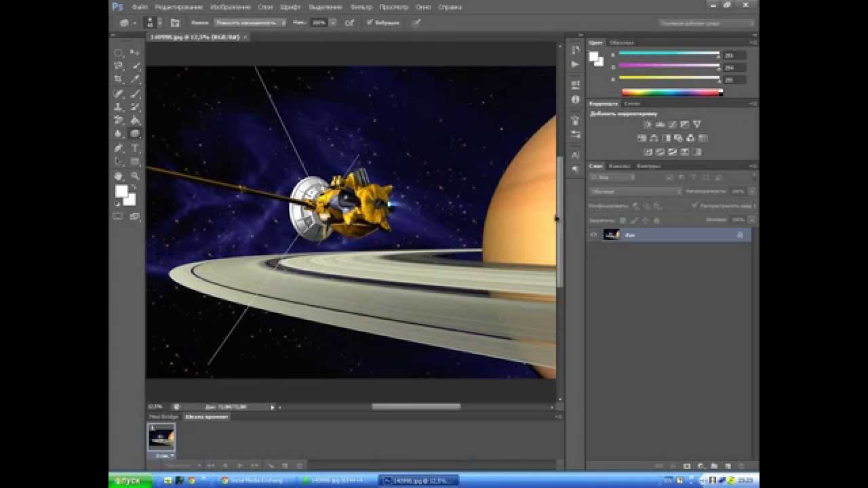Click the color spectrum ramp
868x488 pixels.
pos(672,92)
